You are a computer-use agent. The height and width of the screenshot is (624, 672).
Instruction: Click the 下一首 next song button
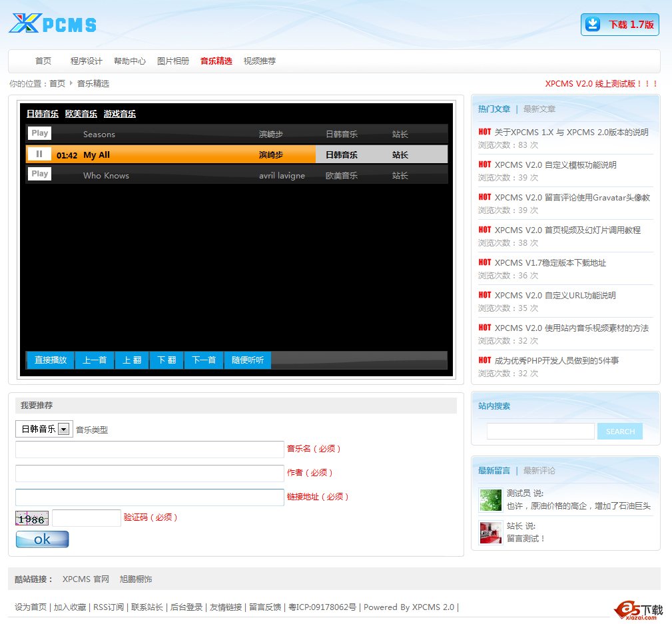point(204,360)
